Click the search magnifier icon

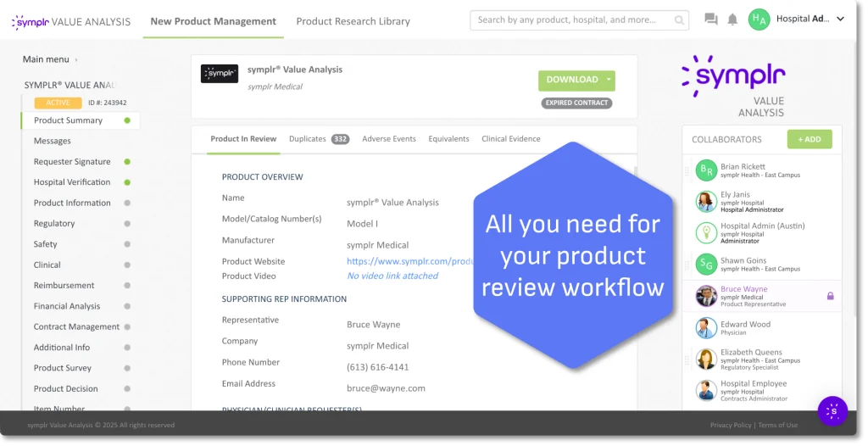point(679,20)
